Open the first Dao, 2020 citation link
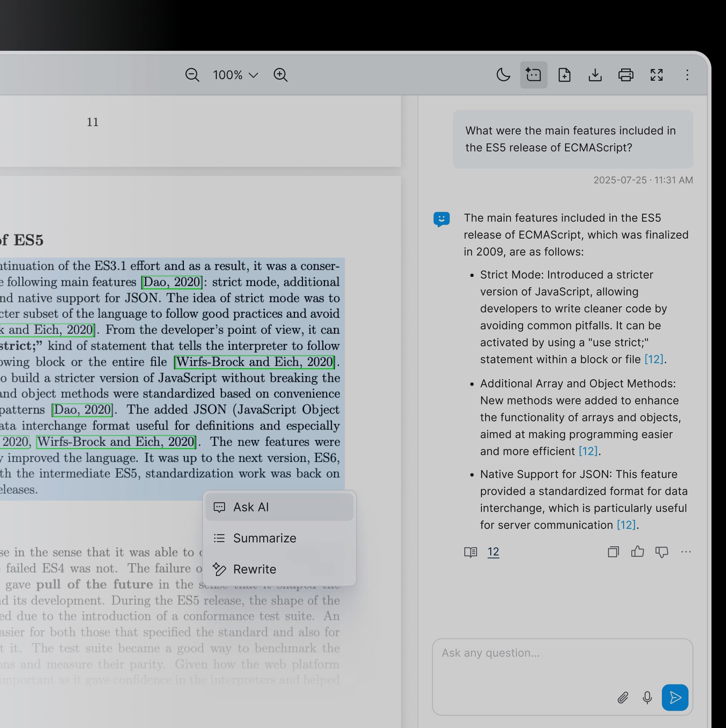Screen dimensions: 726x728 tap(172, 282)
